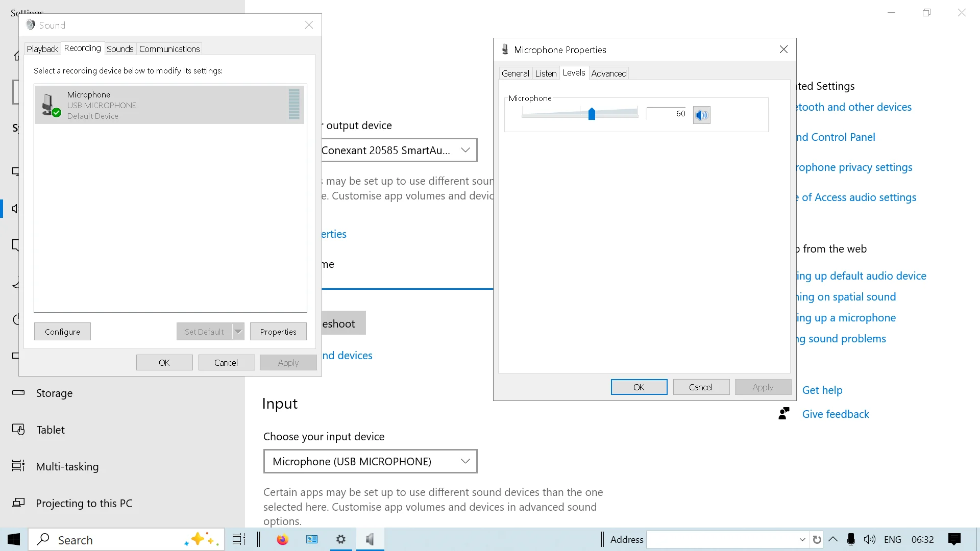Open the volume tray icon
The image size is (980, 551).
(x=869, y=539)
